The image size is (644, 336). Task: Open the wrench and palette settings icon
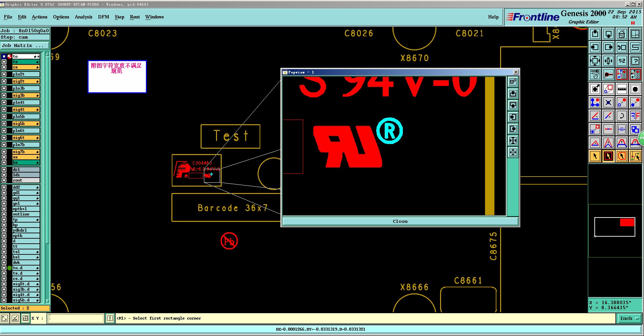[595, 74]
